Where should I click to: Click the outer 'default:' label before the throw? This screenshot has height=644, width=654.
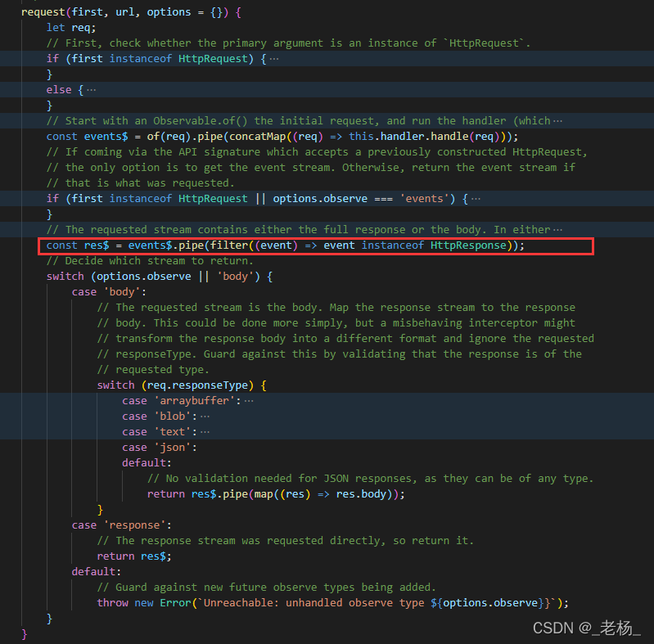(97, 572)
